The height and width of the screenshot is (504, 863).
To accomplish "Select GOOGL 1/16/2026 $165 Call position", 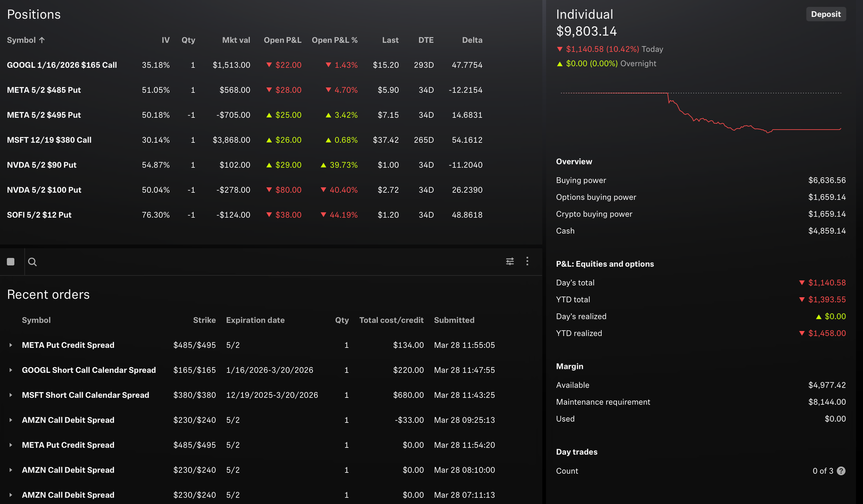I will point(62,65).
